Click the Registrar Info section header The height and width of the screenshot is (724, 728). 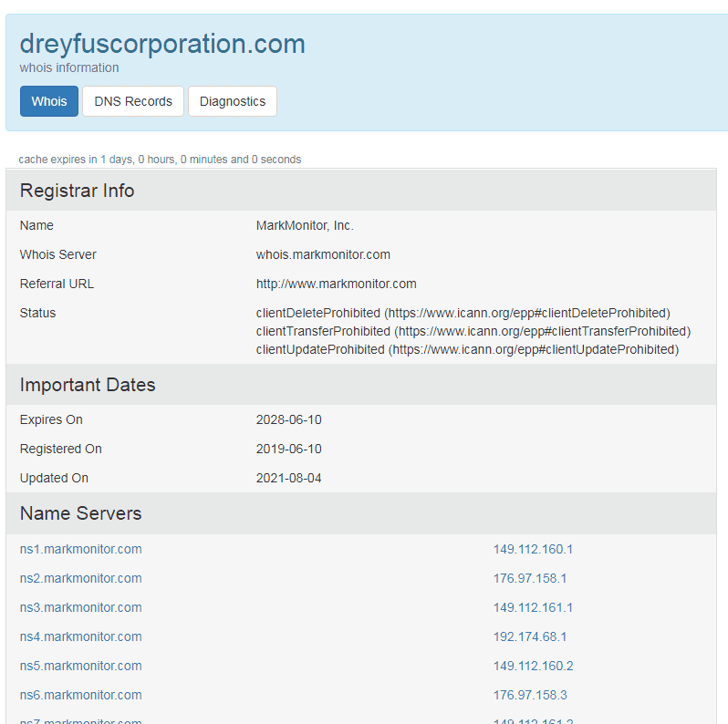(x=78, y=191)
